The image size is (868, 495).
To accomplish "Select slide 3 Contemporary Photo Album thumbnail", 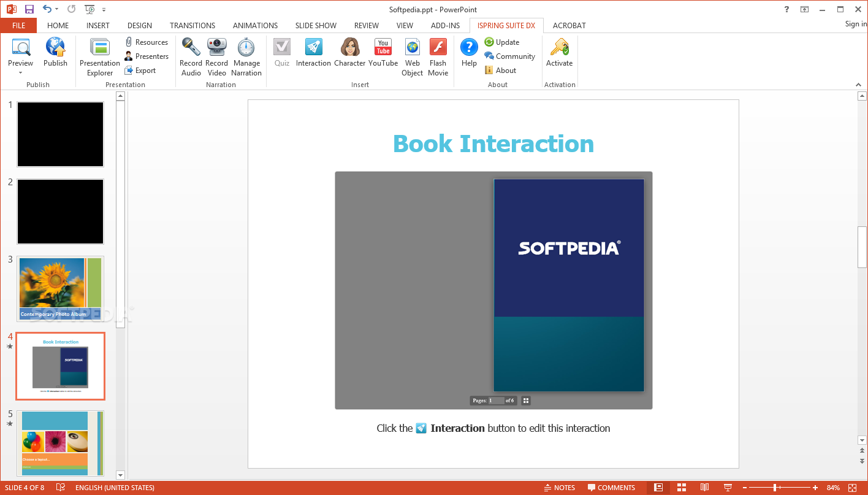I will click(60, 288).
